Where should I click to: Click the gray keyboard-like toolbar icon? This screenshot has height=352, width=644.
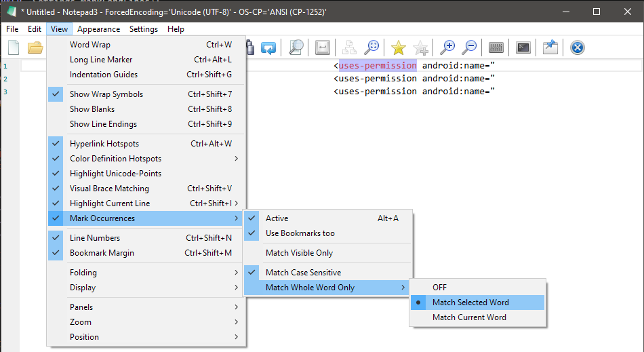point(496,47)
